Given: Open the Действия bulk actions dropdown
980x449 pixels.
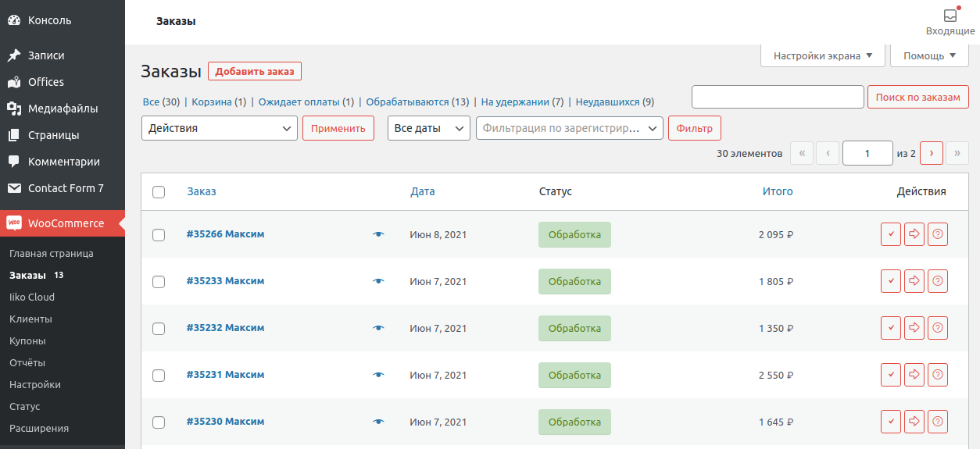Looking at the screenshot, I should (x=220, y=128).
